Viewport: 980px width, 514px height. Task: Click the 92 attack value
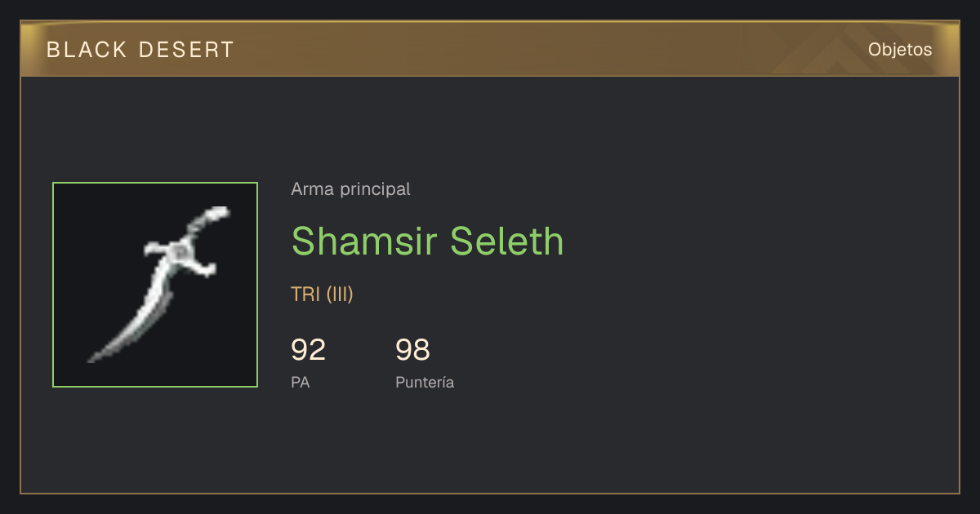(x=308, y=350)
